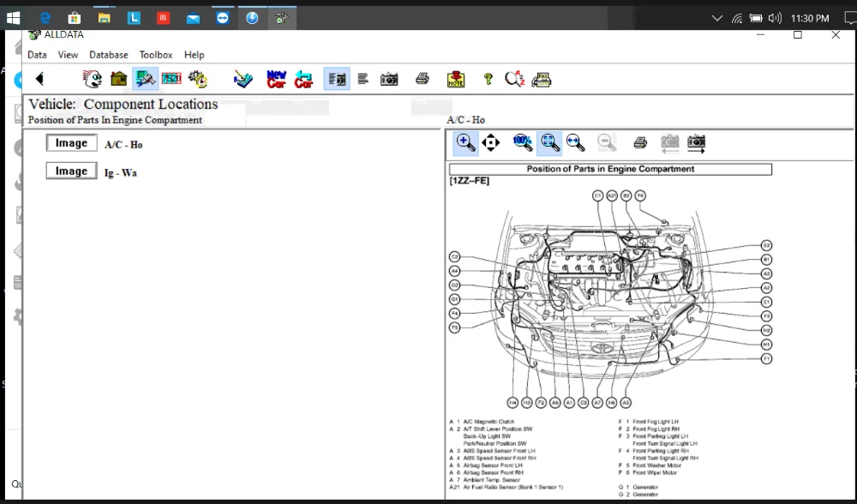Click the yellow question mark help icon
Screen dimensions: 857x504
tap(488, 79)
